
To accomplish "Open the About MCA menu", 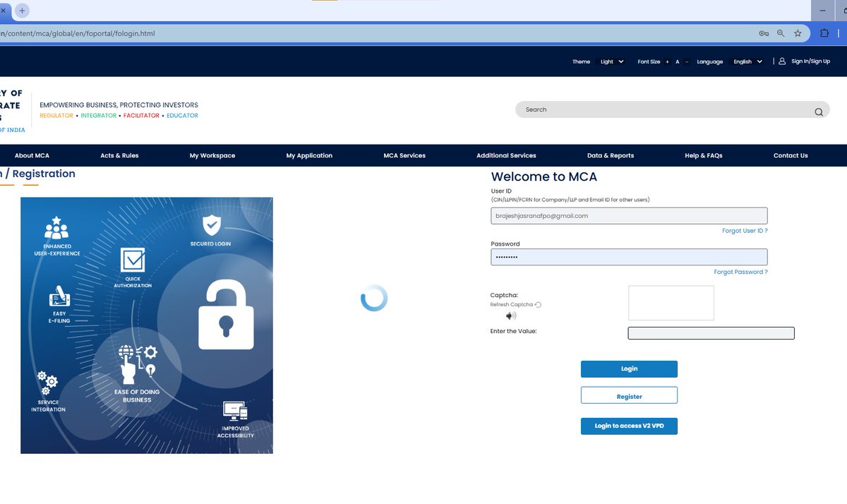I will point(32,155).
